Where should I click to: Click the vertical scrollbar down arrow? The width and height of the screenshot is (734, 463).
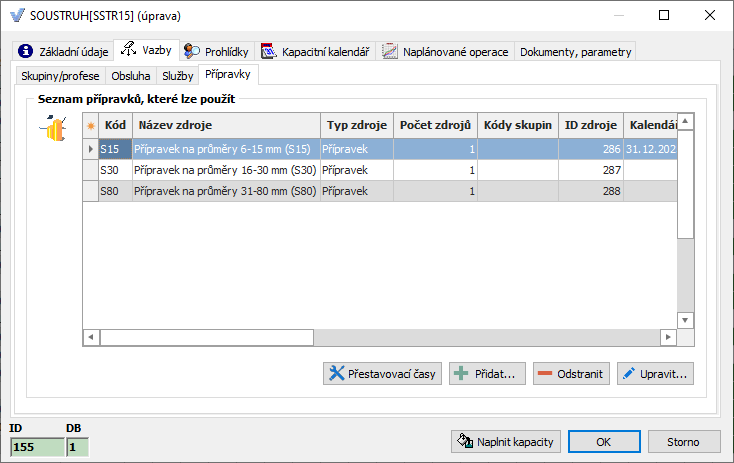[686, 320]
